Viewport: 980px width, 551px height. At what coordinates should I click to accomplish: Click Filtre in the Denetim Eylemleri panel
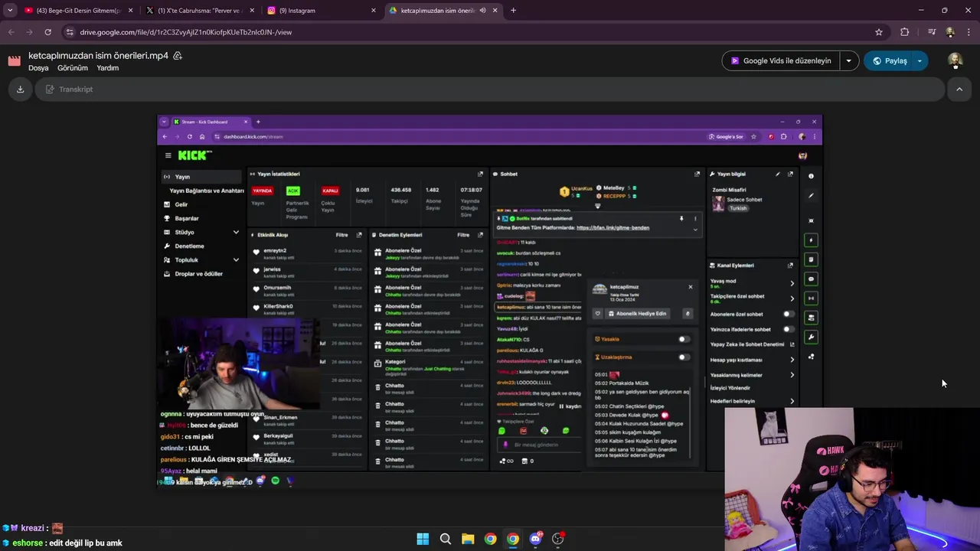(x=463, y=235)
